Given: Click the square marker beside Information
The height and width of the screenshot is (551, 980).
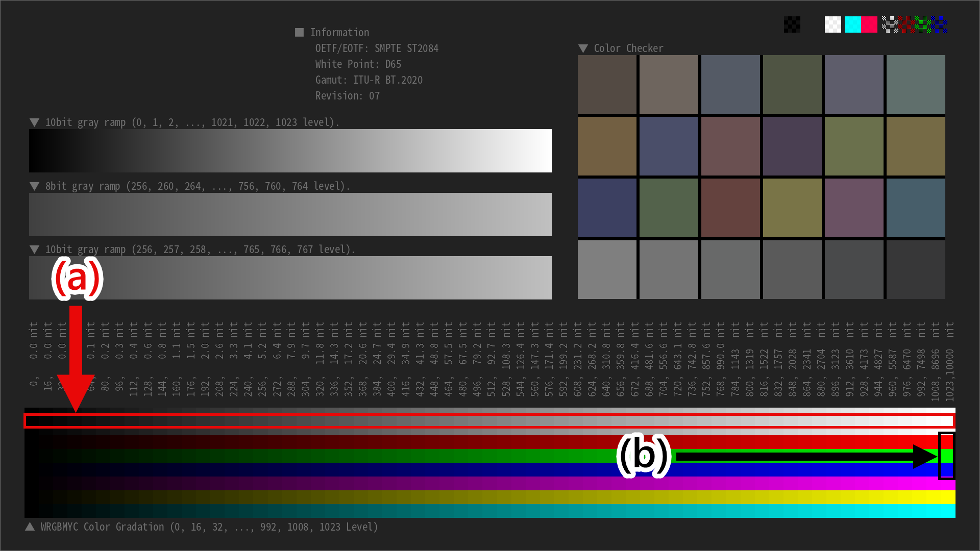Looking at the screenshot, I should point(299,32).
